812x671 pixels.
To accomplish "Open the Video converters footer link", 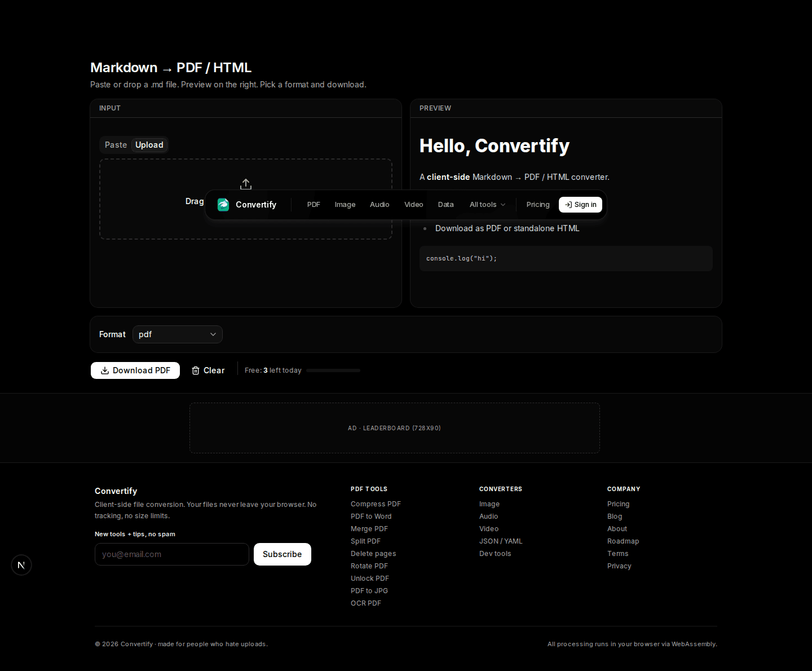I will [489, 529].
